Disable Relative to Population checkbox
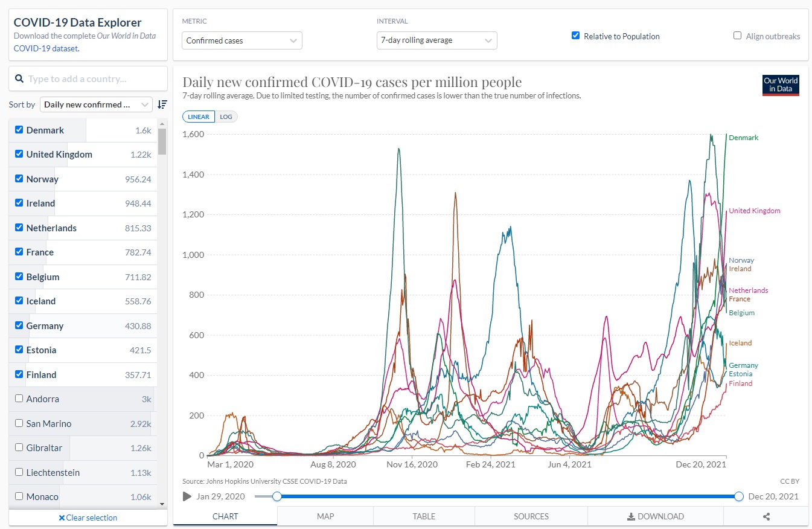This screenshot has height=529, width=812. click(x=575, y=36)
